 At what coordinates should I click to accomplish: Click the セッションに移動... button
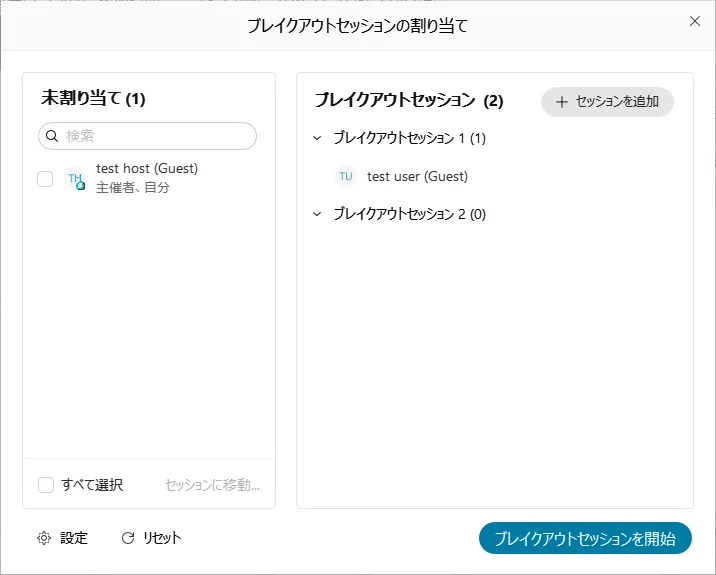212,485
